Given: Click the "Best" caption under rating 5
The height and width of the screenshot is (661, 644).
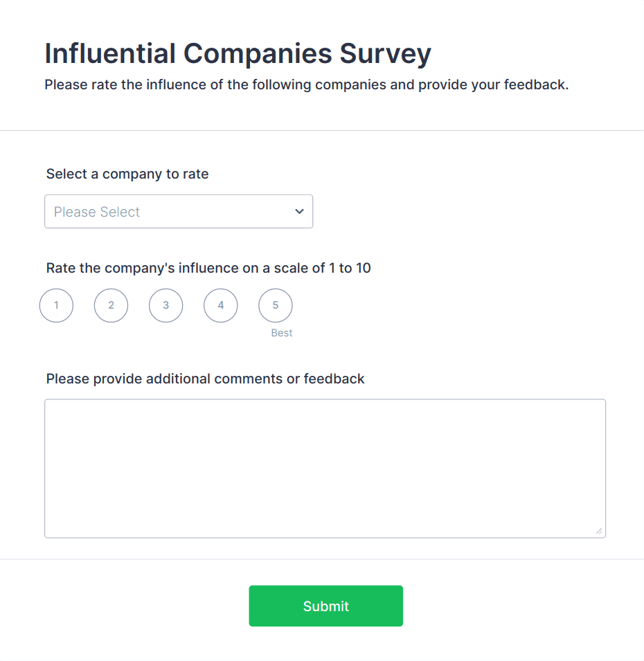Looking at the screenshot, I should pos(282,333).
